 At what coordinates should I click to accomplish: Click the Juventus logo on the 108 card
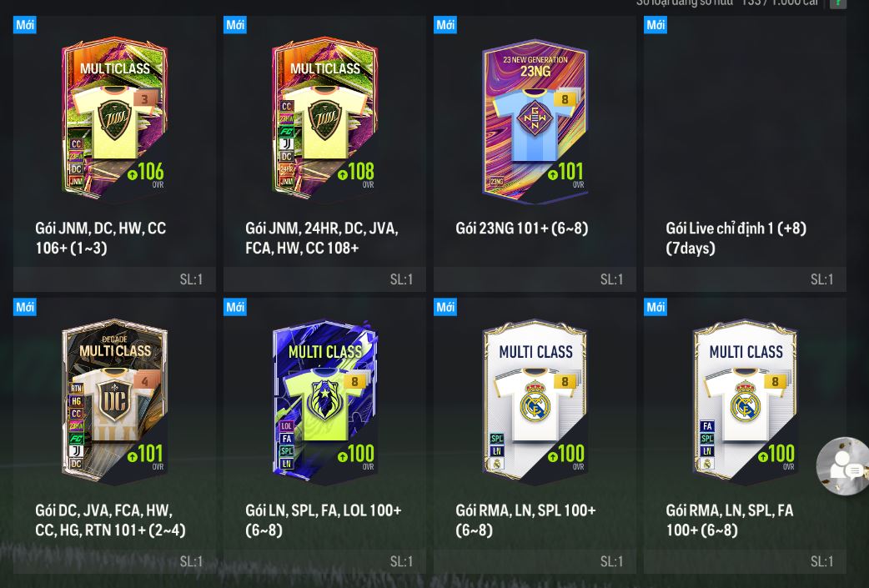(x=286, y=144)
